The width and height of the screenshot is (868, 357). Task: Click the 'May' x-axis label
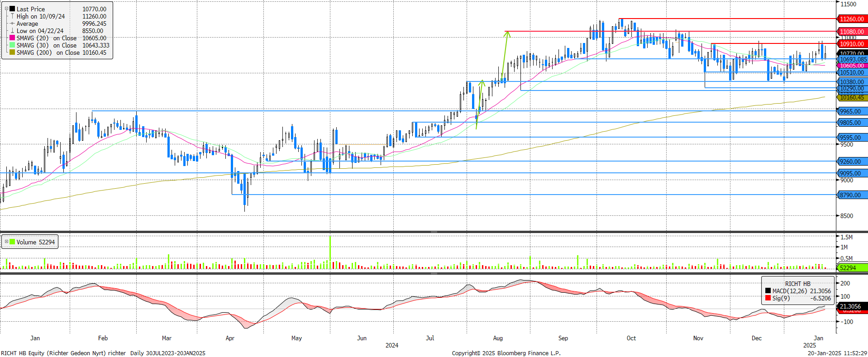[x=296, y=338]
